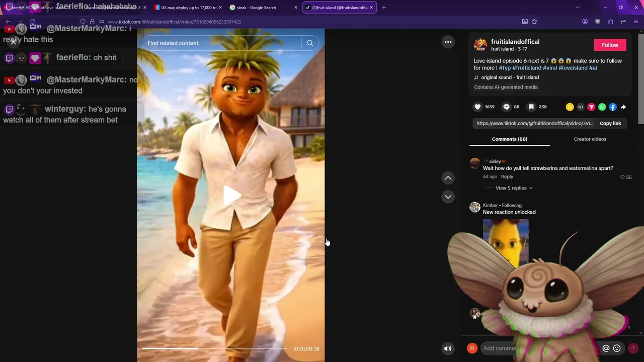
Task: Mute the video with the speaker button
Action: coord(447,348)
